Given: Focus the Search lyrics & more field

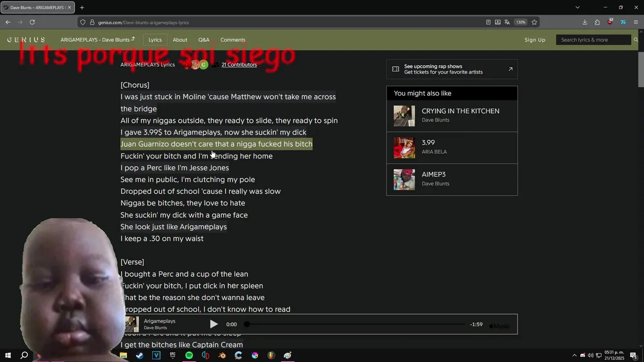Looking at the screenshot, I should point(593,40).
